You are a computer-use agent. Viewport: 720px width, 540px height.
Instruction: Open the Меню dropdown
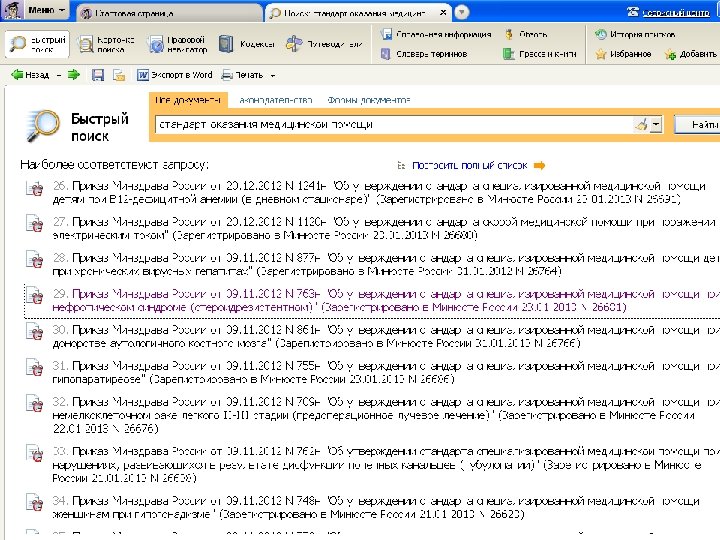pyautogui.click(x=46, y=10)
